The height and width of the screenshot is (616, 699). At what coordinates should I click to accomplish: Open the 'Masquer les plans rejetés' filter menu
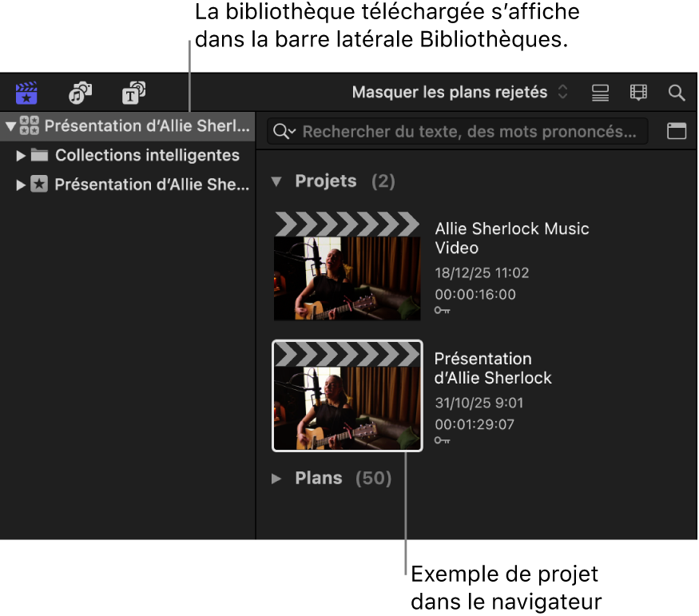pyautogui.click(x=459, y=92)
